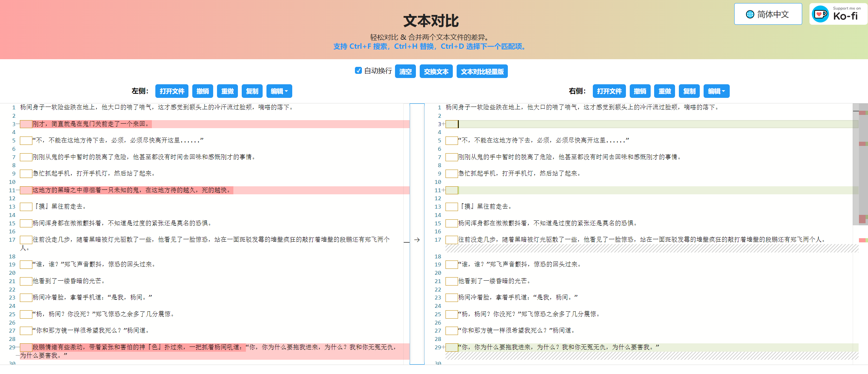The height and width of the screenshot is (374, 868).
Task: Click left line 21 text 他看到了一缕昏暗的光芒
Action: coord(67,281)
